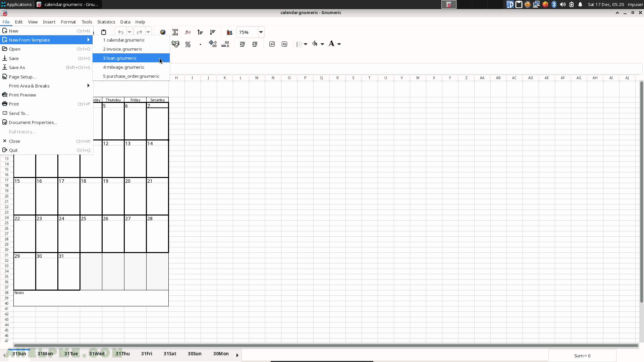The image size is (644, 362).
Task: Open the Data menu
Action: [x=125, y=22]
